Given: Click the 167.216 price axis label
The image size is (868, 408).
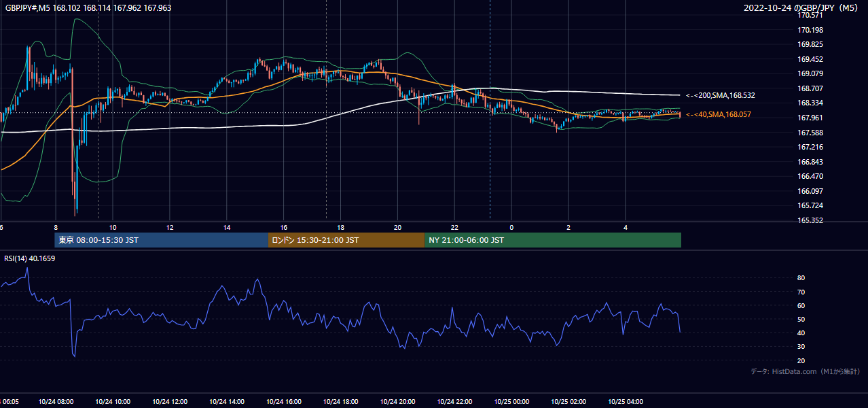Looking at the screenshot, I should point(810,147).
